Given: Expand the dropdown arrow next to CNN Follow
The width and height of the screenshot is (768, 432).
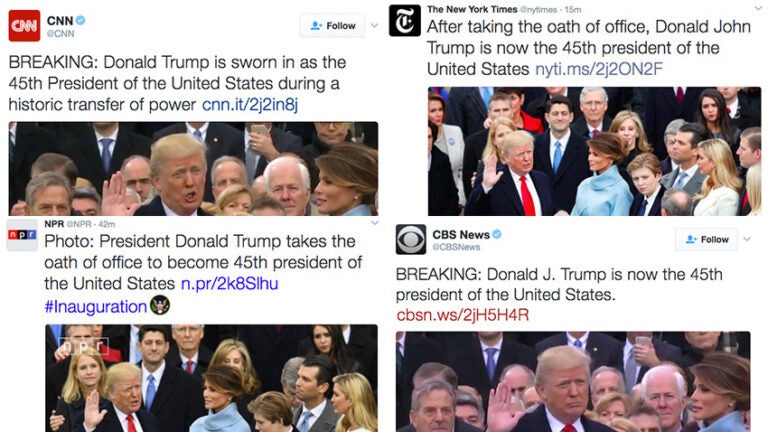Looking at the screenshot, I should [x=374, y=25].
